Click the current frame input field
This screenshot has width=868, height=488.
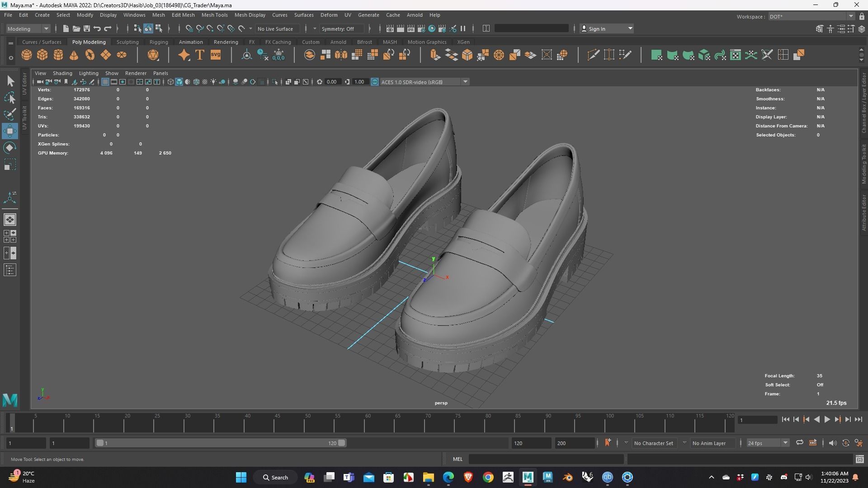point(757,420)
